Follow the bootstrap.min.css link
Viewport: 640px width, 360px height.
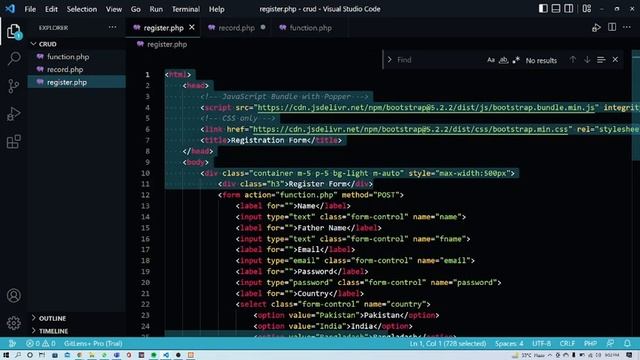(x=410, y=129)
